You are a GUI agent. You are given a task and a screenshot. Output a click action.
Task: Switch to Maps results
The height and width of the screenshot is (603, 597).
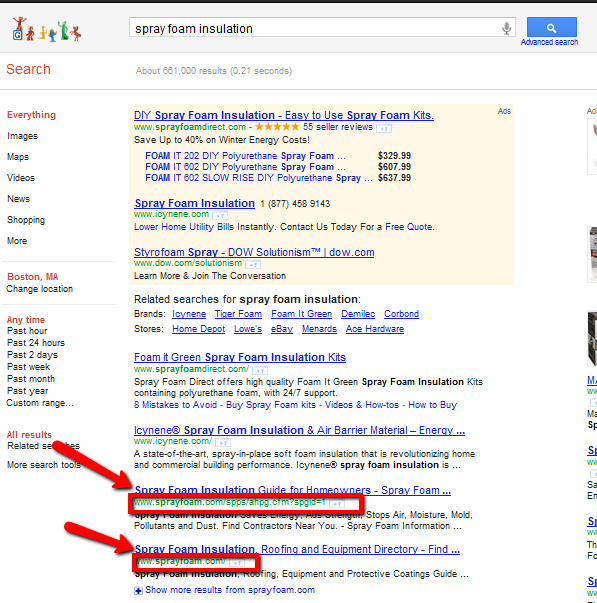coord(18,157)
